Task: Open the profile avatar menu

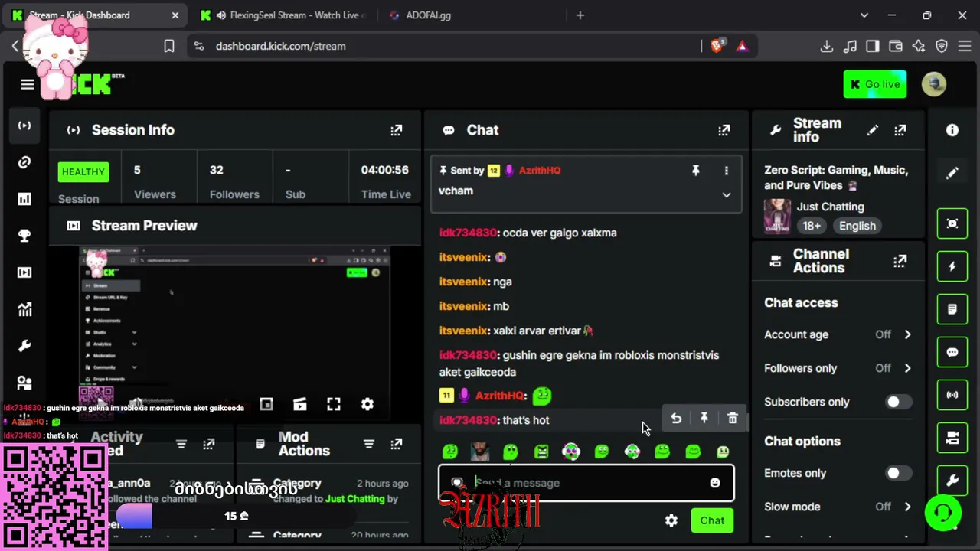Action: pyautogui.click(x=933, y=84)
